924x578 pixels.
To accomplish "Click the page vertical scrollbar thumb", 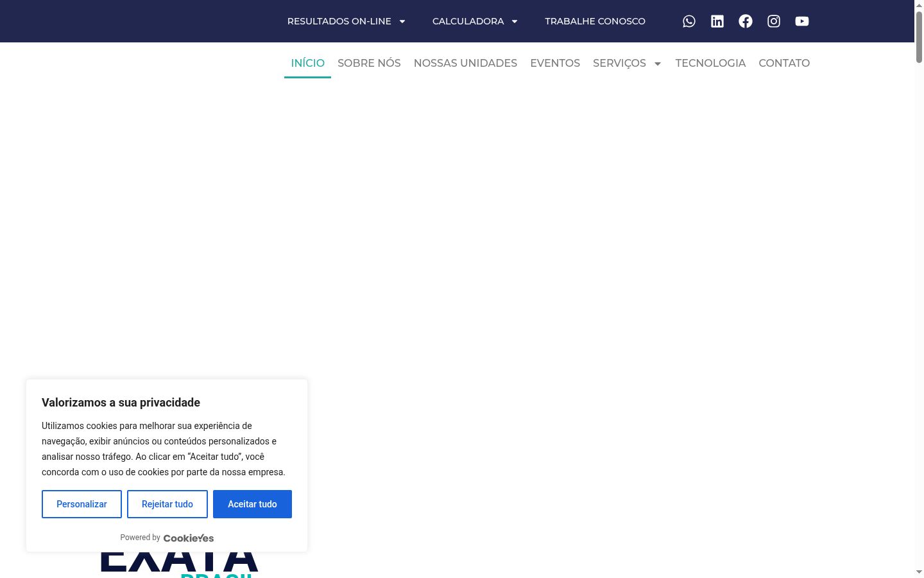I will pyautogui.click(x=919, y=37).
